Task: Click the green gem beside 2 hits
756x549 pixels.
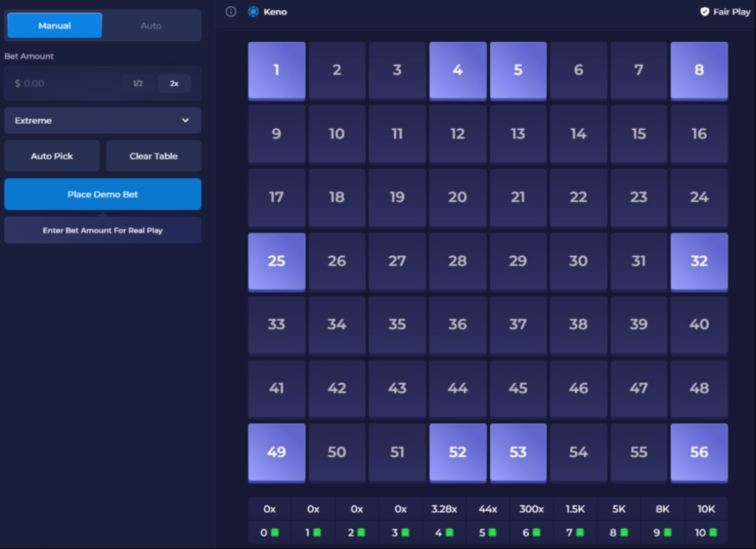Action: [361, 533]
